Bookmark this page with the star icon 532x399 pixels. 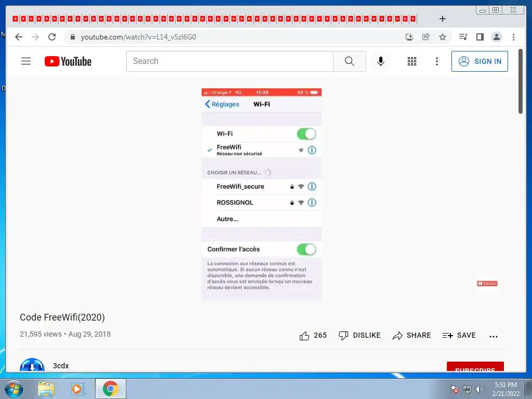coord(443,37)
